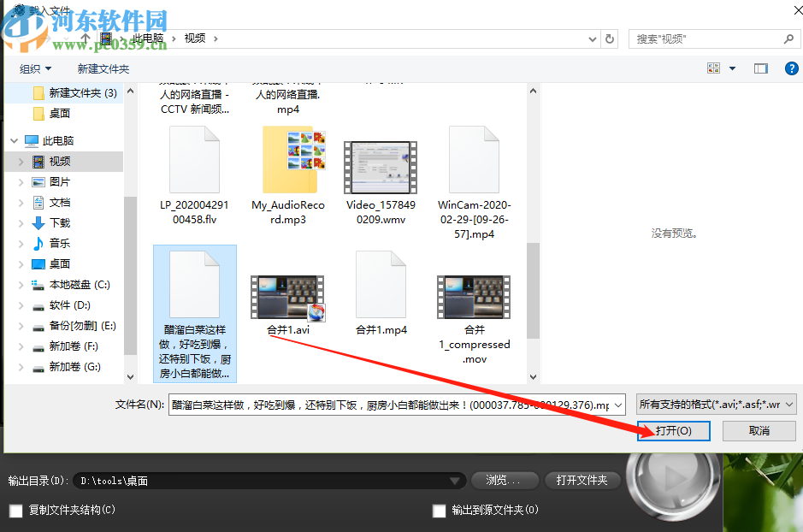Select file WinCam-2020-02-29 mp4
Screen dimensions: 803x532
(475, 183)
